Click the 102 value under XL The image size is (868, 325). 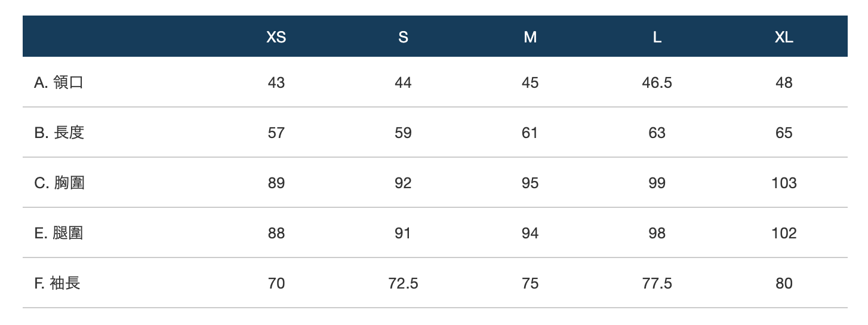[784, 233]
